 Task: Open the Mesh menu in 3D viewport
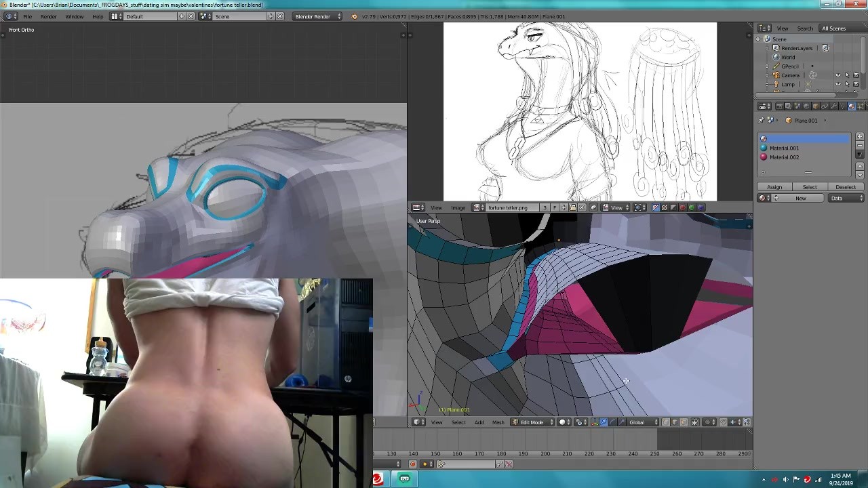[x=498, y=422]
